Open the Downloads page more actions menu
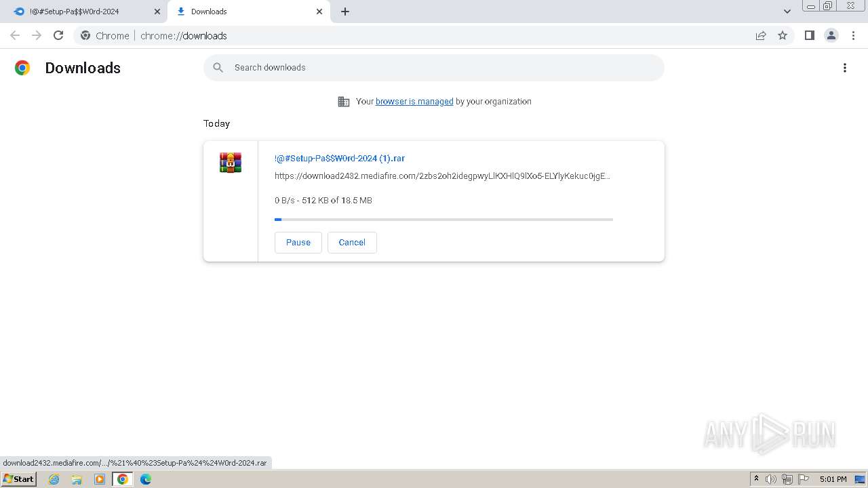 coord(845,68)
